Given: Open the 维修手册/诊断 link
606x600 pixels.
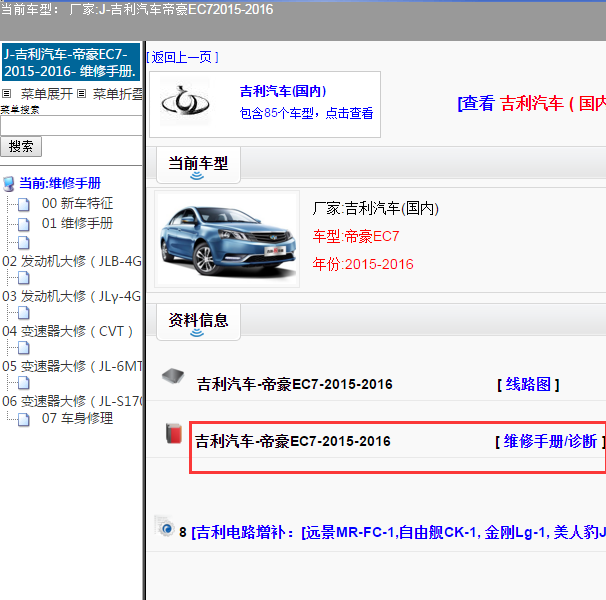Looking at the screenshot, I should click(x=550, y=441).
